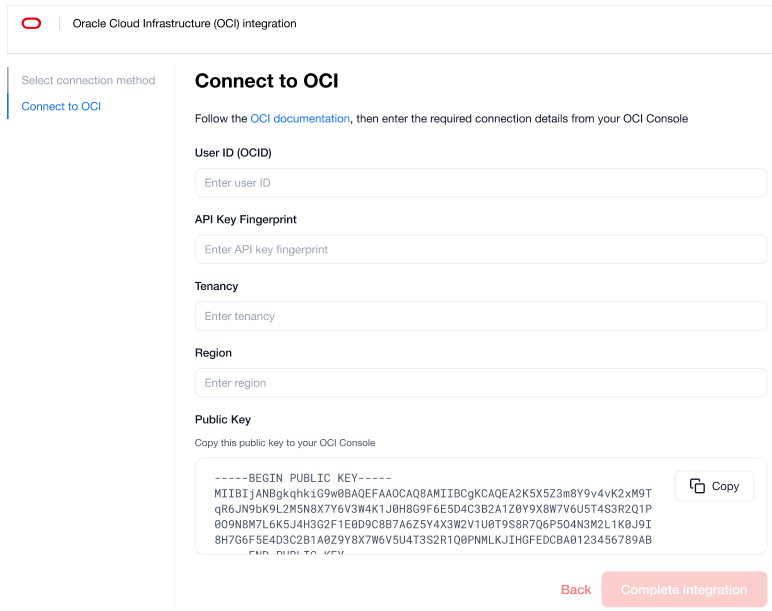
Task: Click the Oracle logo icon
Action: coord(31,23)
